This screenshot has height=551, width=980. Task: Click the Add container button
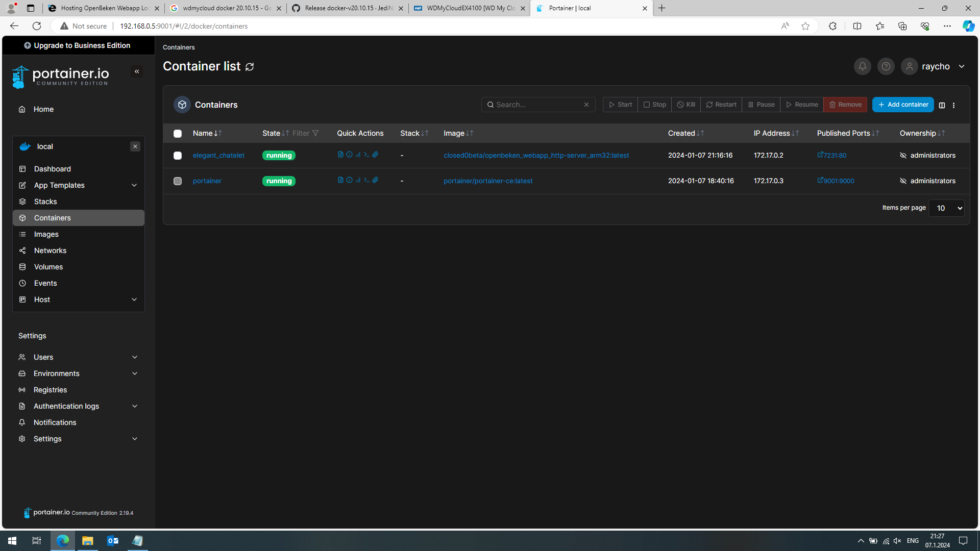tap(903, 105)
